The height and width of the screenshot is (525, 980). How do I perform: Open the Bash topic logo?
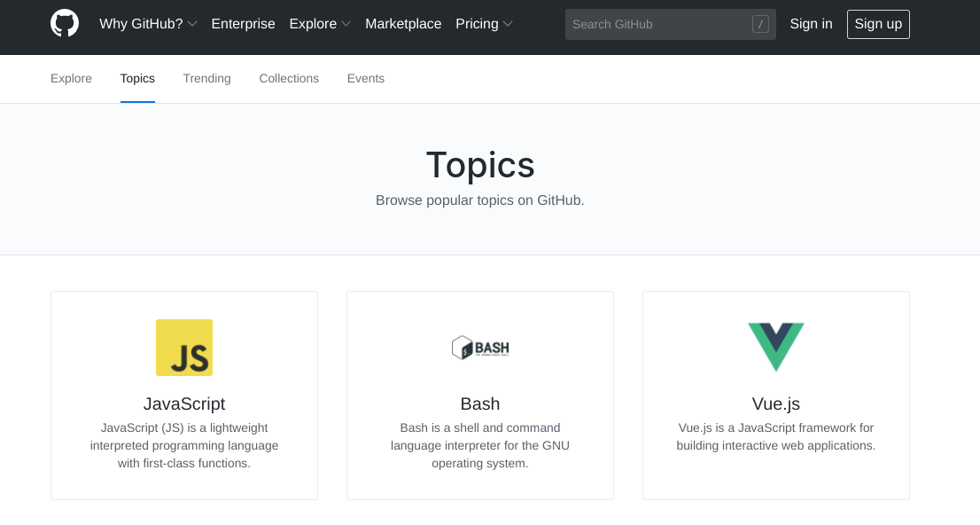click(x=480, y=348)
